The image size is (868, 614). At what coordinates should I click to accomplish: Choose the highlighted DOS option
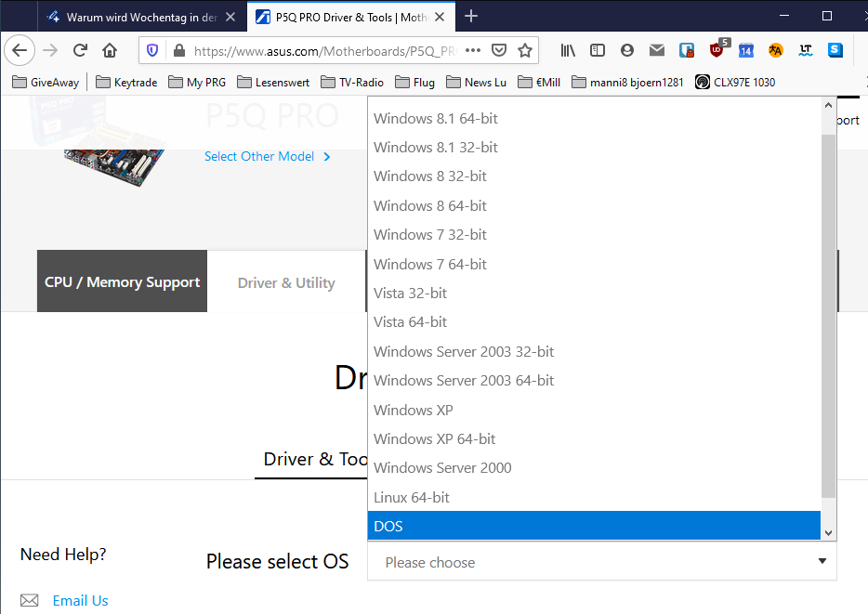(594, 526)
